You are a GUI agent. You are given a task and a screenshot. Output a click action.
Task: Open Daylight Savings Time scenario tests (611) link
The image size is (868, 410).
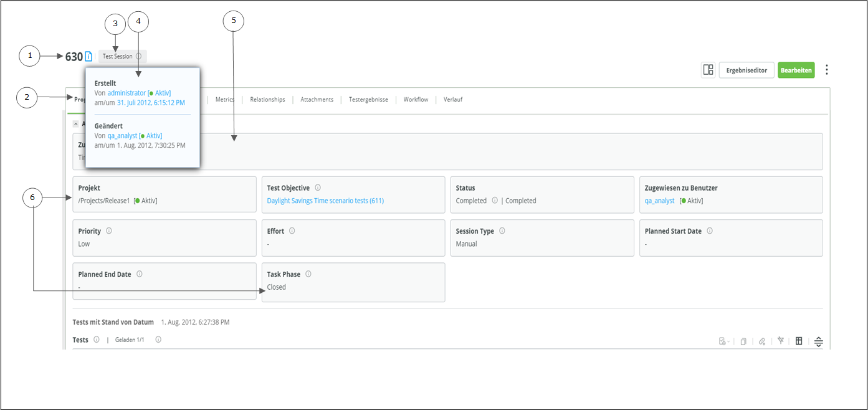(325, 201)
